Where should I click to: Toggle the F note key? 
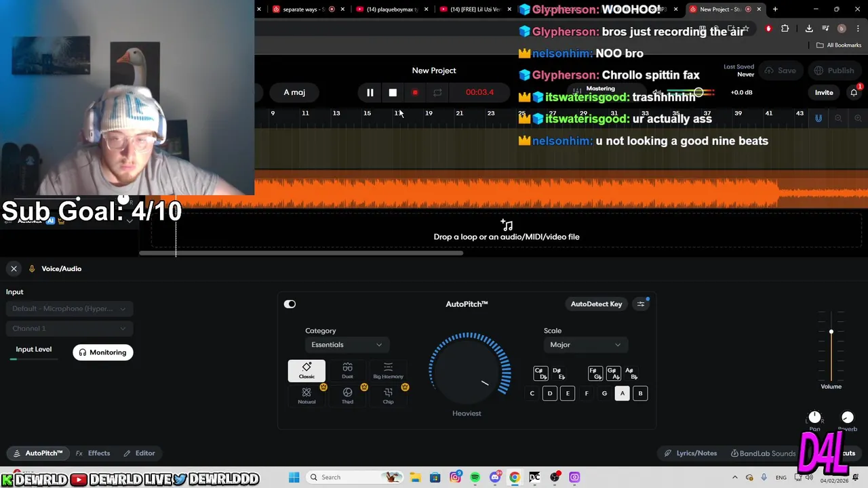587,393
